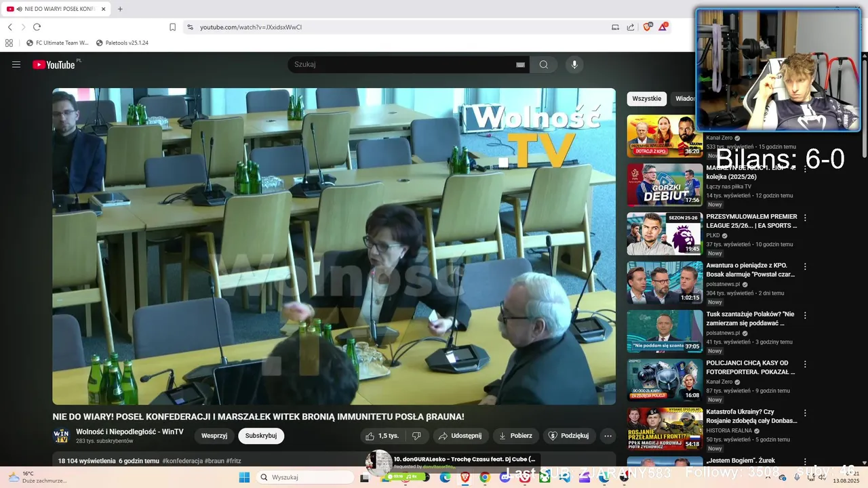Viewport: 868px width, 488px height.
Task: Bookmark this page with the bookmark icon
Action: pos(172,27)
